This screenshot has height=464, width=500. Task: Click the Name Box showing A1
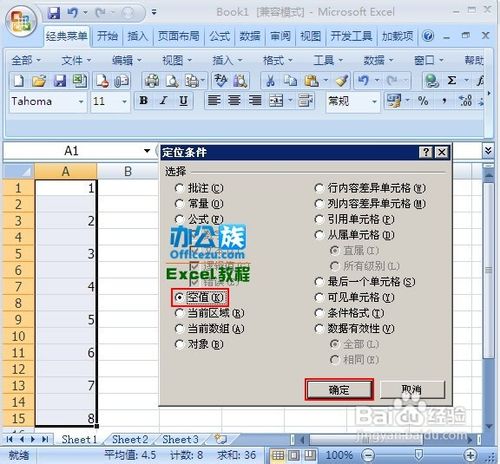pyautogui.click(x=71, y=151)
